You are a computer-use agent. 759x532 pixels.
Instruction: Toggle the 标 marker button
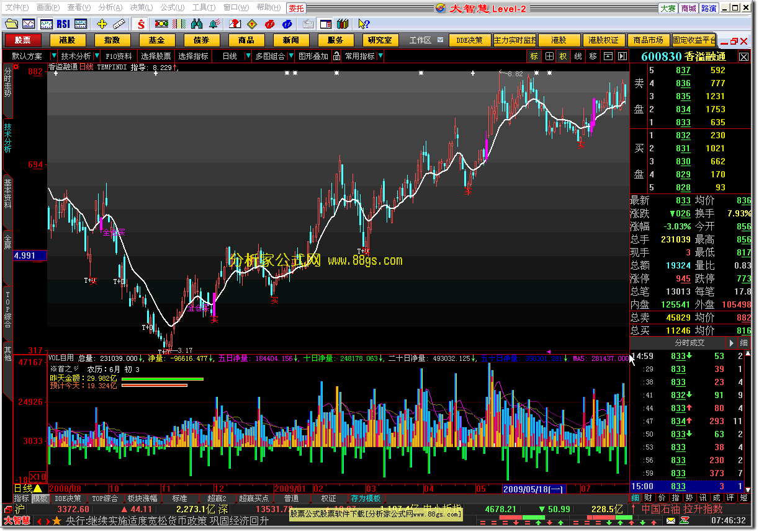tap(534, 56)
